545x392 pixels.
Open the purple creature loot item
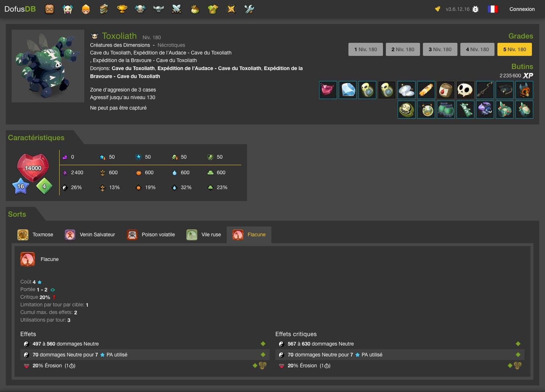point(485,110)
